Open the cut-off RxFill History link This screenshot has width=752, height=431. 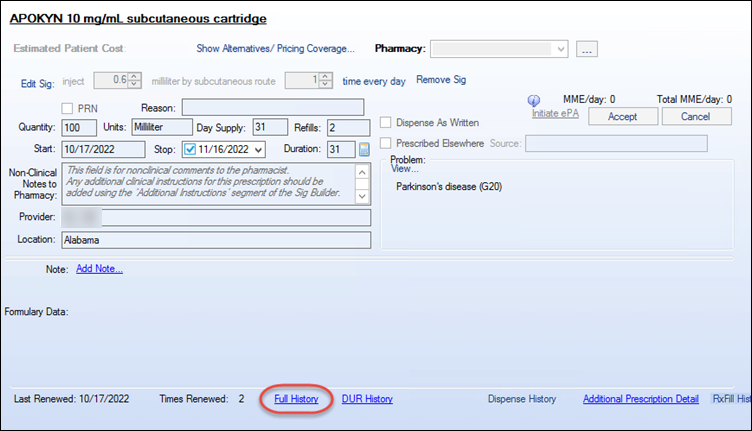(x=731, y=399)
